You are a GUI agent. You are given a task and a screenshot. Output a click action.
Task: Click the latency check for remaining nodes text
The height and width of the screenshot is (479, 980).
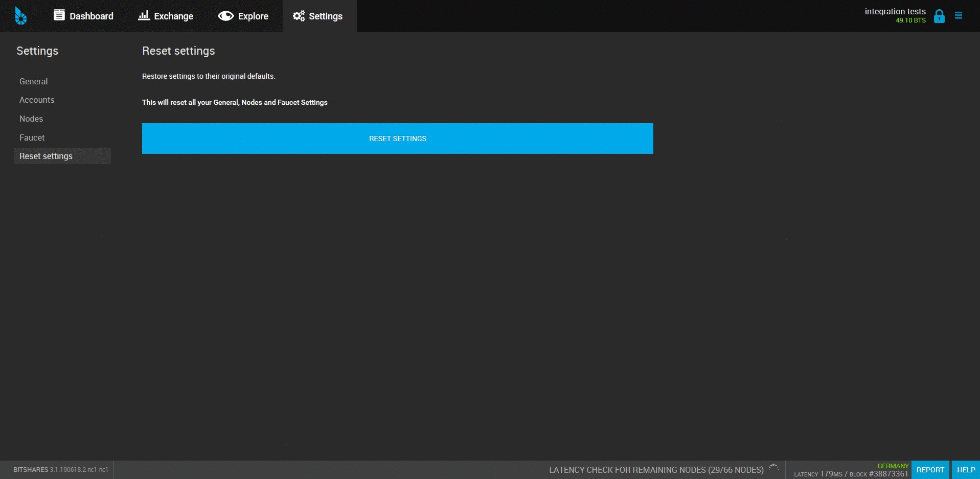pos(656,470)
